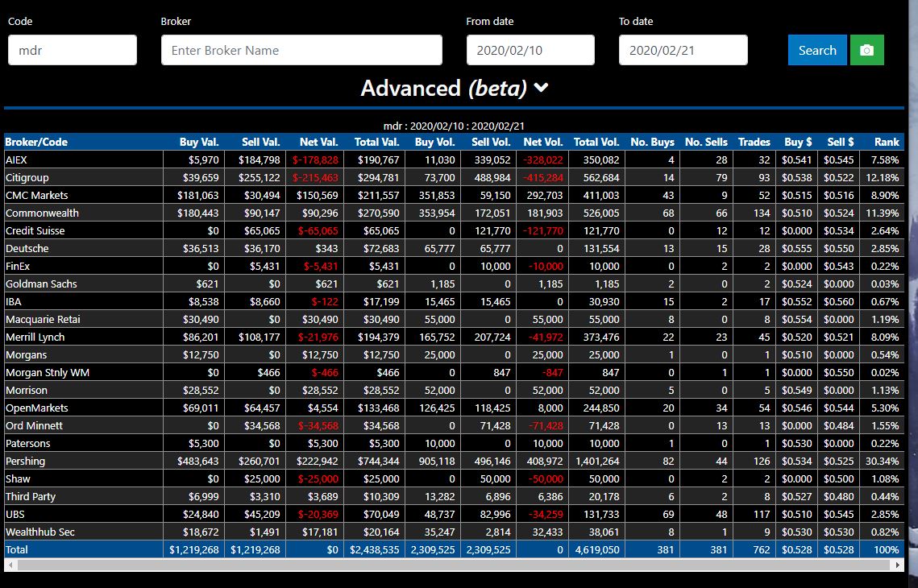Sort by Trades column header

tap(754, 142)
